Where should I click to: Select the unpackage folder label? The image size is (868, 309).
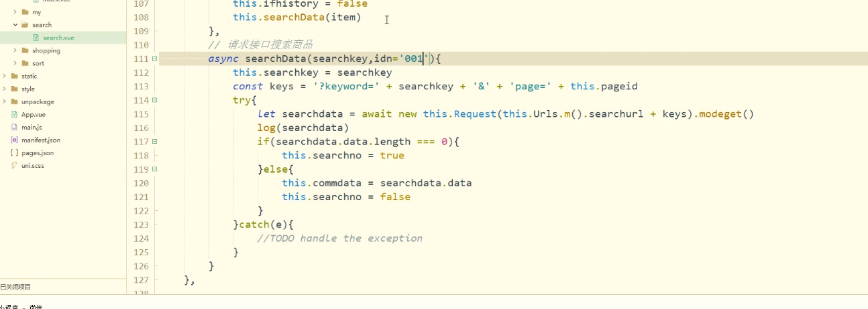click(38, 101)
